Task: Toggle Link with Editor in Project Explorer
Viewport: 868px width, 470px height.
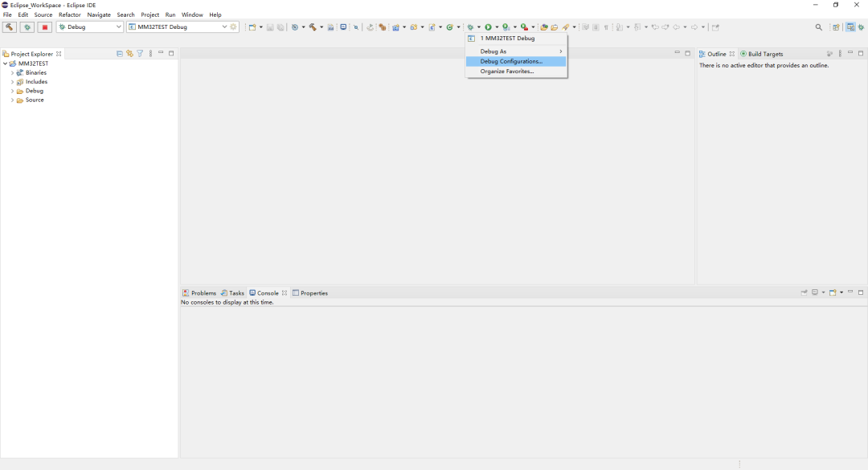Action: coord(129,54)
